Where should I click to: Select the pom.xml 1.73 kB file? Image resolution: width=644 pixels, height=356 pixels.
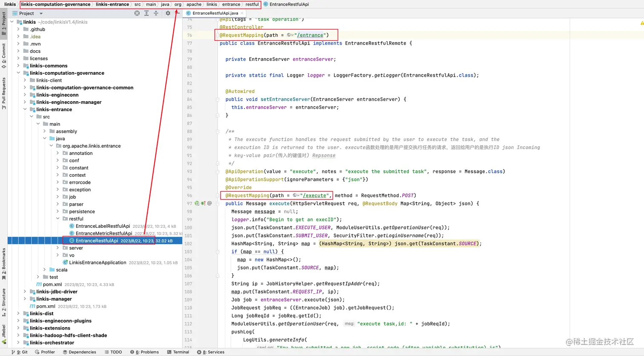click(46, 306)
